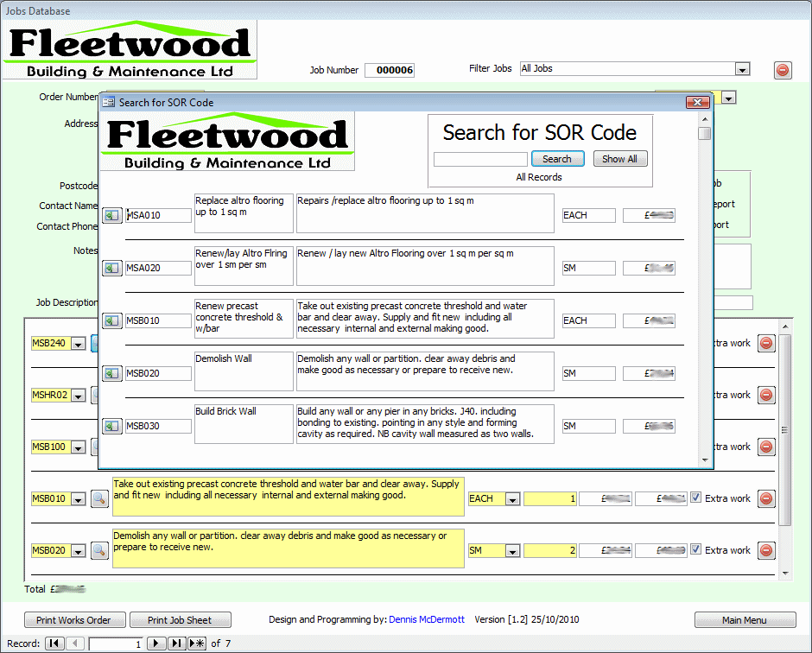Create new record navigation button
Screen dimensions: 812x653
point(196,643)
